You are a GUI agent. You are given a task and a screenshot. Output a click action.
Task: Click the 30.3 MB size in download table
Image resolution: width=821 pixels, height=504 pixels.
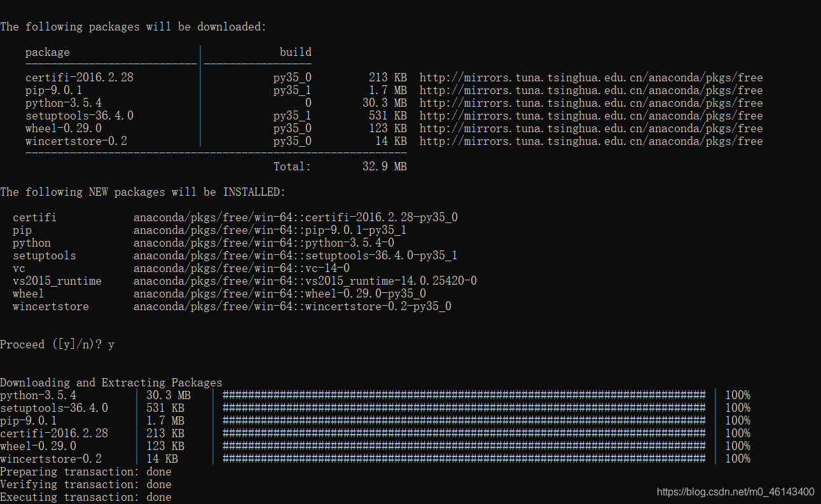[x=385, y=103]
